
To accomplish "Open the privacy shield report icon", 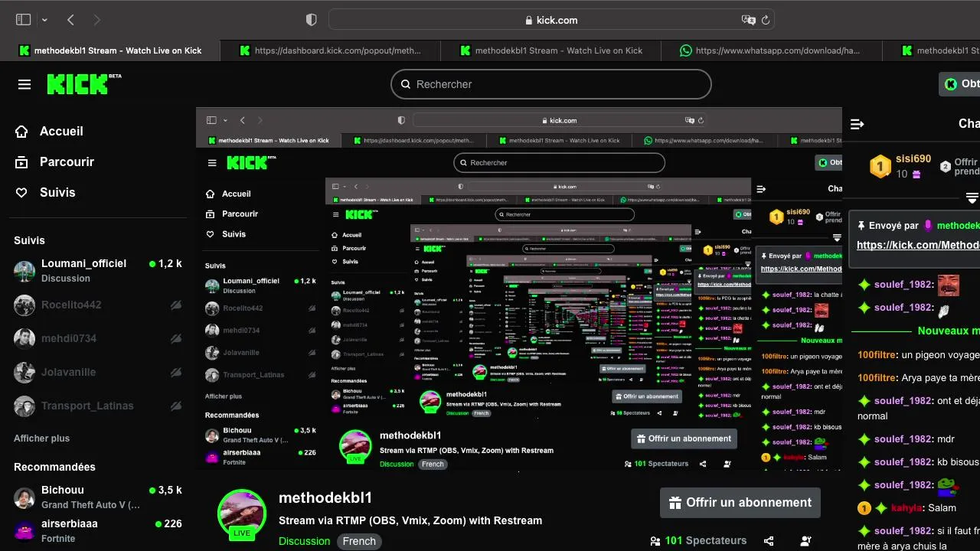I will [x=311, y=20].
